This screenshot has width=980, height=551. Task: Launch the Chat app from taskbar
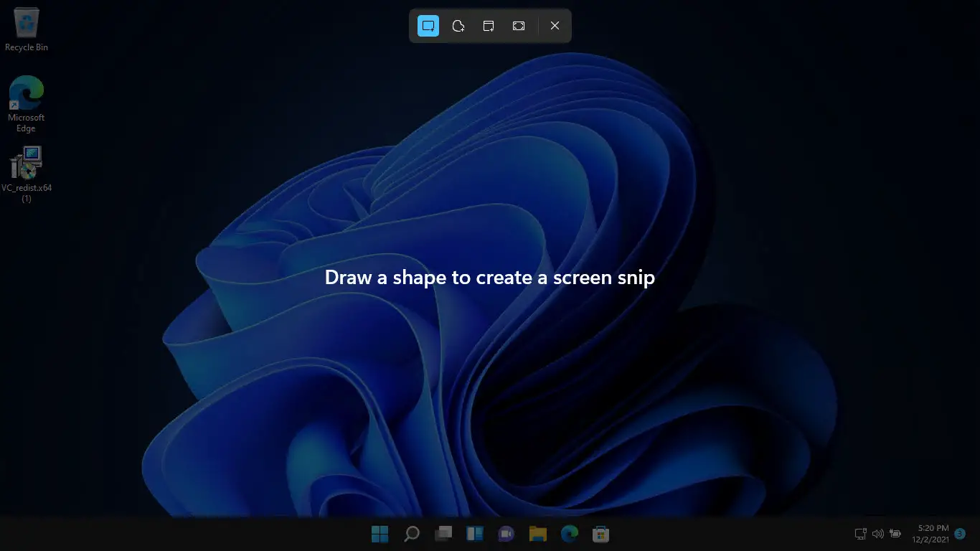[x=507, y=534]
